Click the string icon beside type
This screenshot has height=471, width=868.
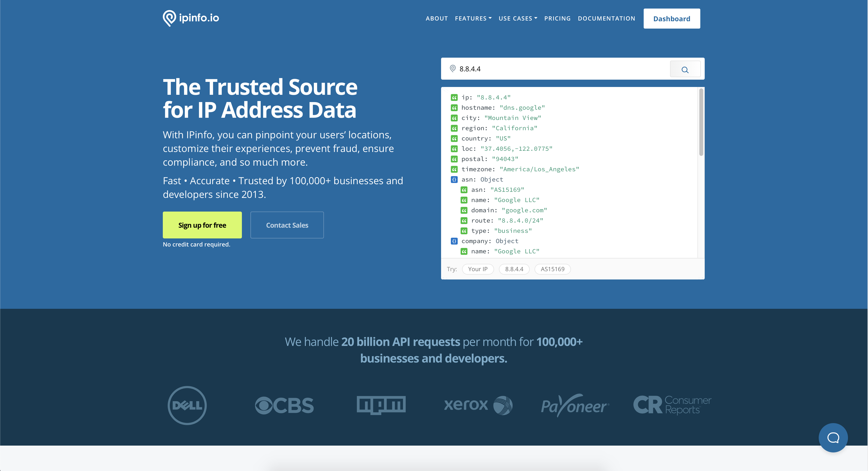464,231
